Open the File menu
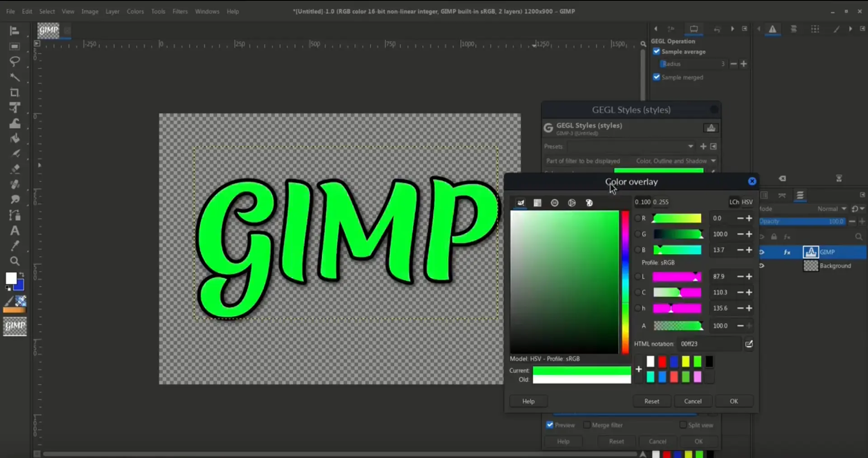Viewport: 868px width, 458px height. coord(10,11)
